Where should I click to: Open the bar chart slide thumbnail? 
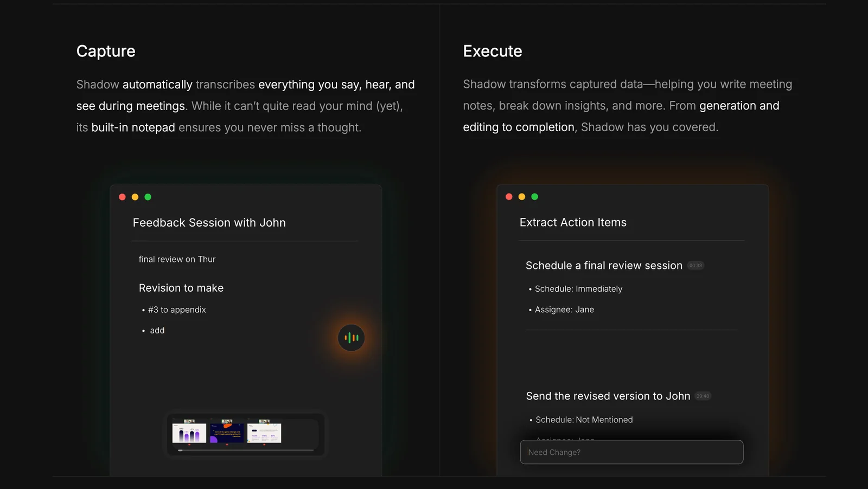(x=189, y=433)
